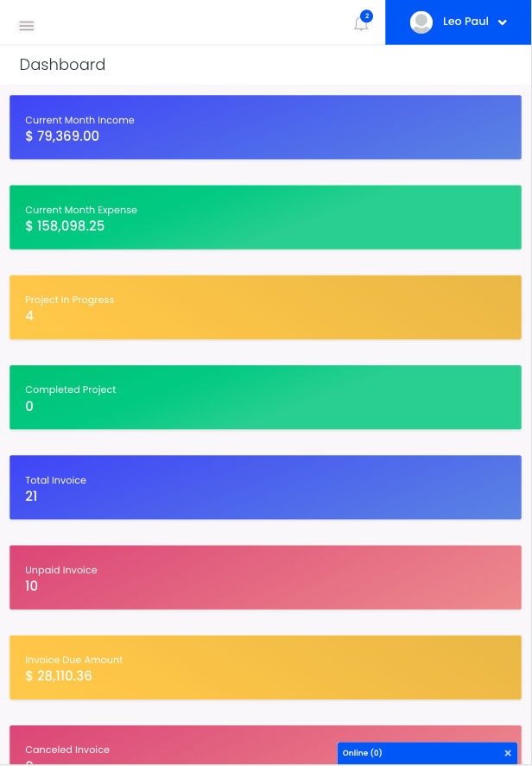Open the Current Month Income card
This screenshot has width=532, height=766.
point(265,127)
